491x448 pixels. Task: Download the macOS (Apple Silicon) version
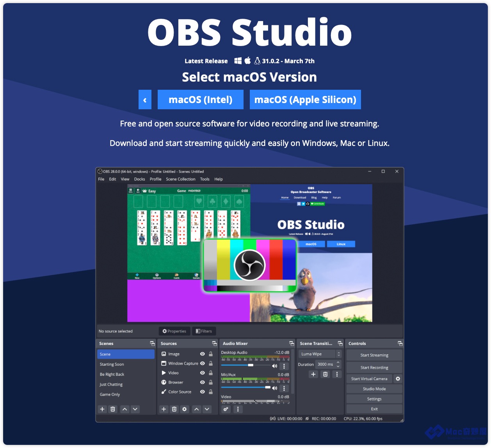coord(305,100)
